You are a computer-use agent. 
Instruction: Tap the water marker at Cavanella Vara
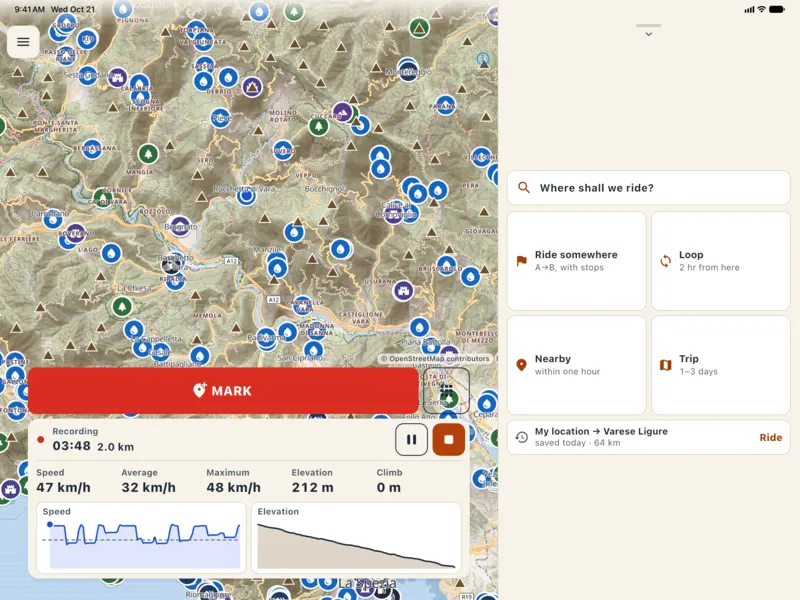pyautogui.click(x=303, y=306)
